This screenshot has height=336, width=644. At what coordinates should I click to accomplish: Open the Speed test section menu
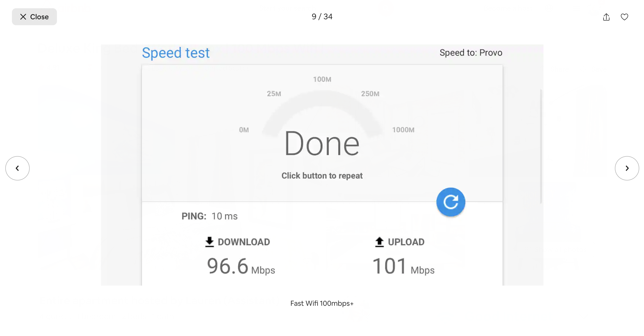[x=176, y=53]
